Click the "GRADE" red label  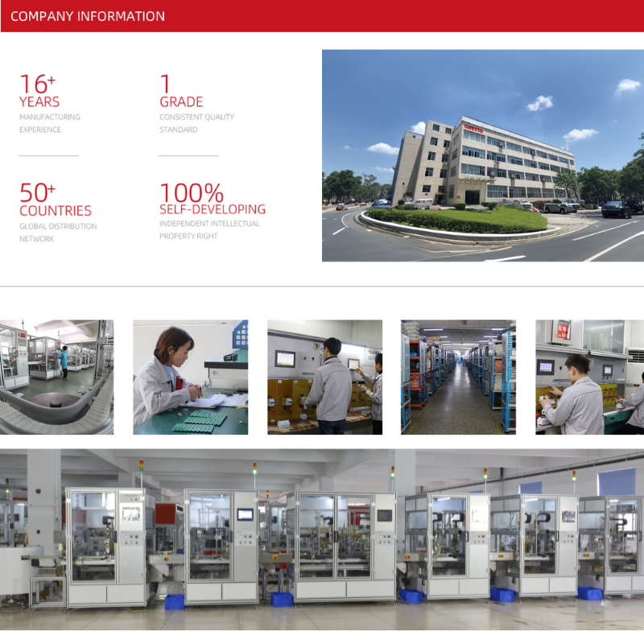181,102
